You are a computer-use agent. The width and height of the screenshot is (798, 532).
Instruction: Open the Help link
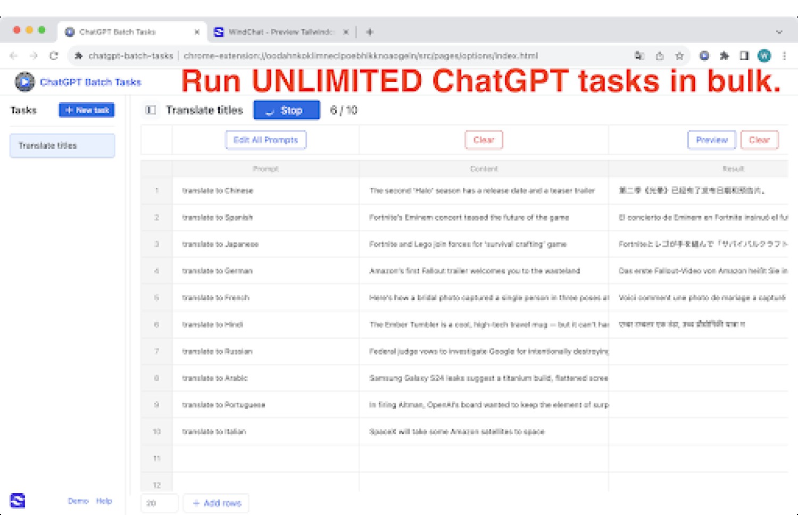pyautogui.click(x=104, y=501)
